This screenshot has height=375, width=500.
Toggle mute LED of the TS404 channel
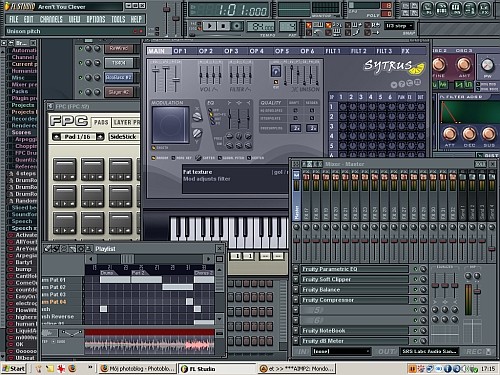point(80,63)
